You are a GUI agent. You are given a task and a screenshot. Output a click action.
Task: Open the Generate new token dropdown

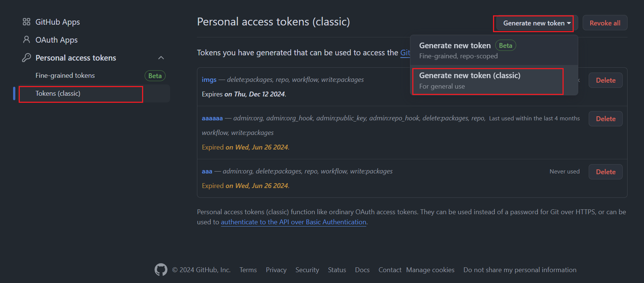[x=537, y=23]
